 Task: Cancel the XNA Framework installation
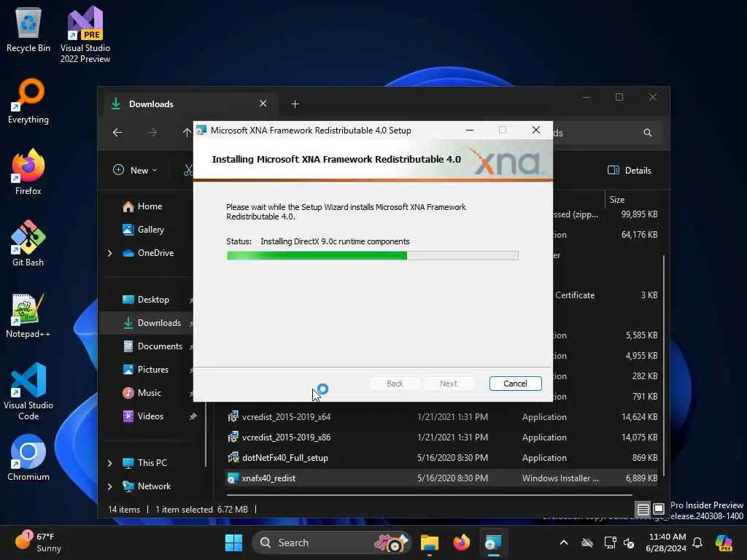[x=515, y=384]
